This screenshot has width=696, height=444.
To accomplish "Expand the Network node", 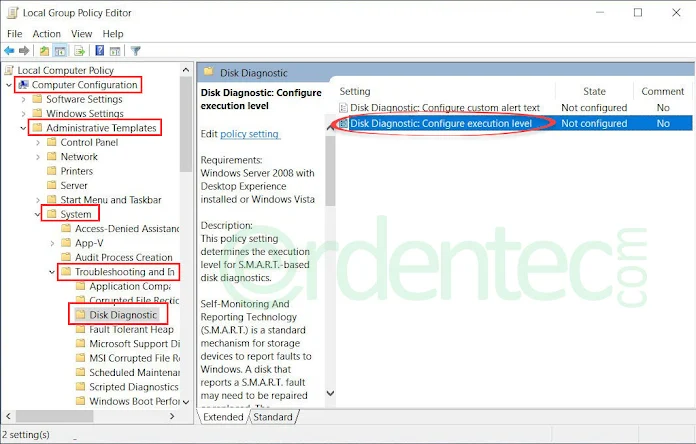I will point(38,157).
